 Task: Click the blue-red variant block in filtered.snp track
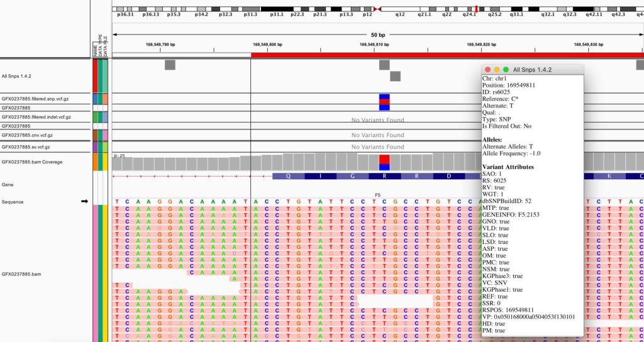click(384, 99)
